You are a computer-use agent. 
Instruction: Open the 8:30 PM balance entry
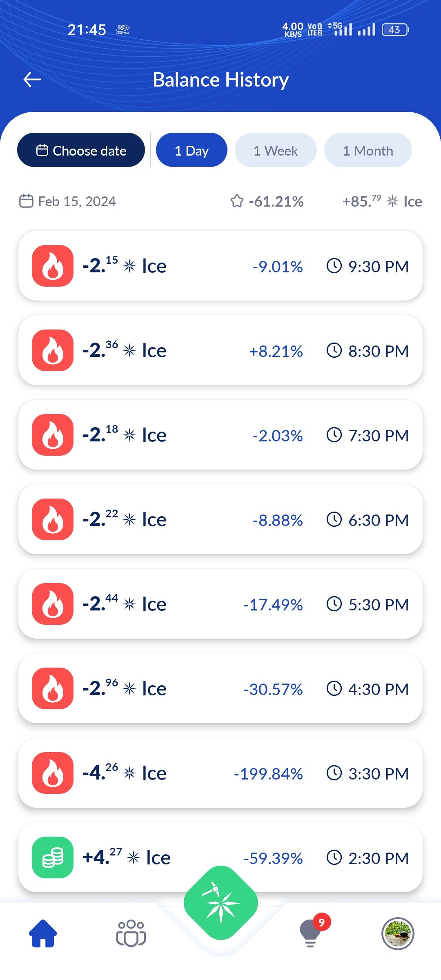tap(220, 350)
